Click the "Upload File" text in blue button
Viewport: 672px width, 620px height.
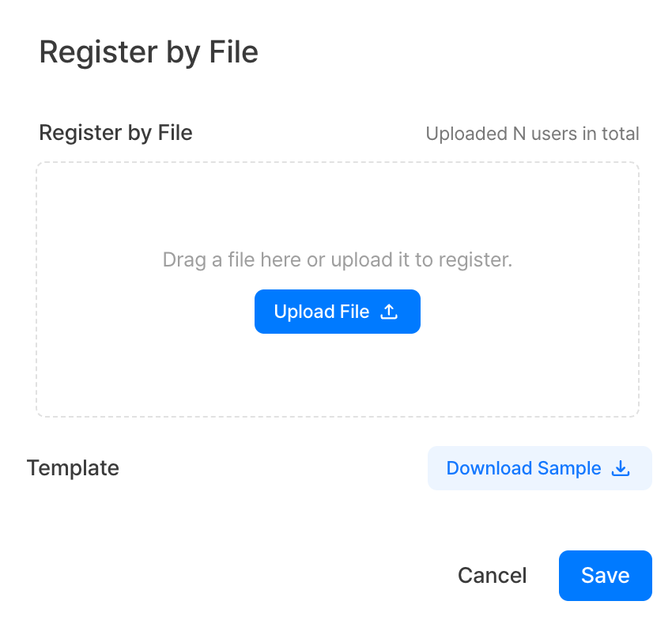321,312
